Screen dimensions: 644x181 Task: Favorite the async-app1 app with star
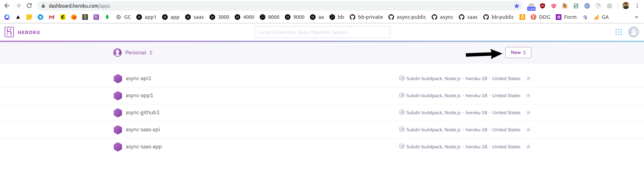click(x=528, y=95)
